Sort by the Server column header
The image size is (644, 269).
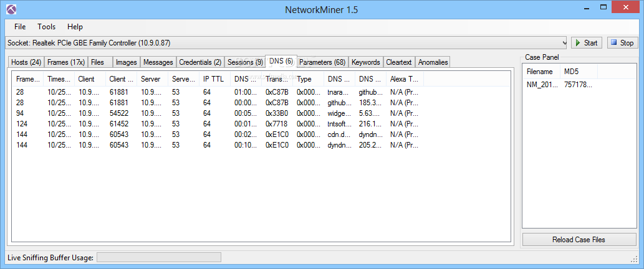(152, 79)
